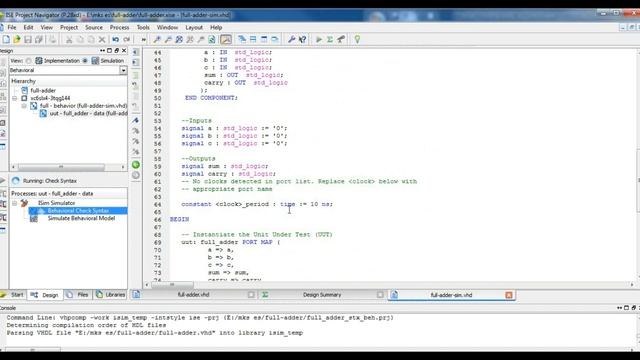Click the Find magnifier toolbar icon
Screen dimensions: 640x360
(x=157, y=40)
